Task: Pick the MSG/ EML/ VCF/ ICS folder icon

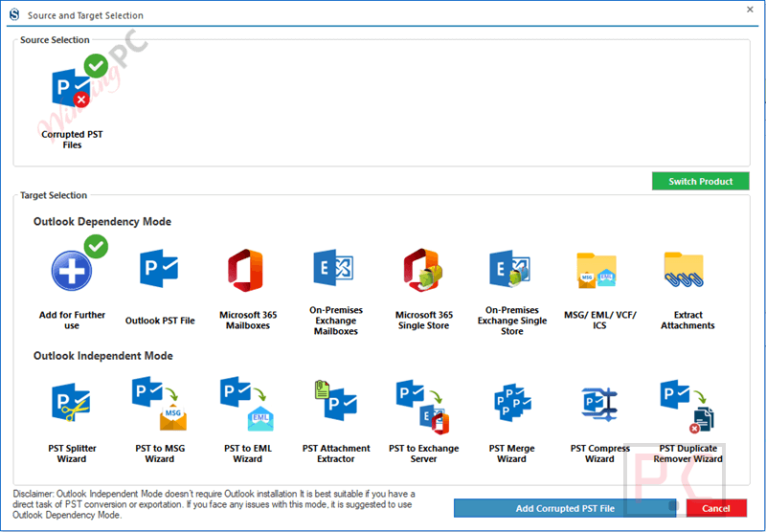Action: click(597, 270)
